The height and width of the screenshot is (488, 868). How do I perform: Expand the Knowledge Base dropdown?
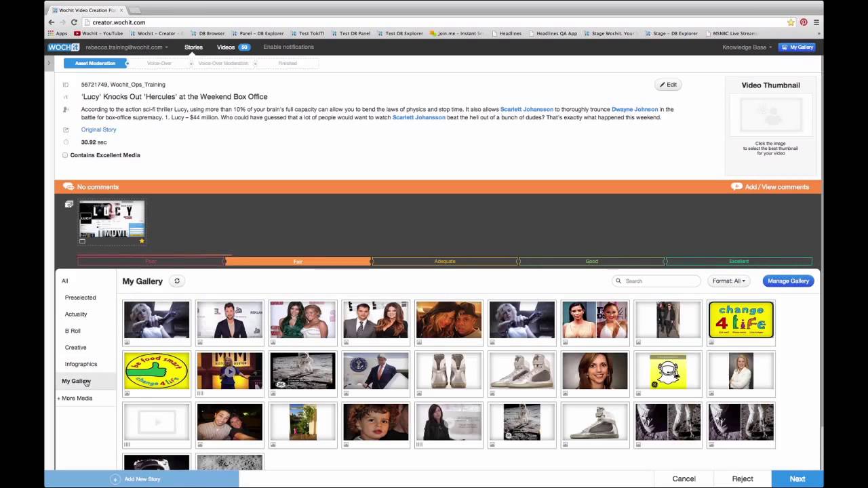pyautogui.click(x=747, y=47)
